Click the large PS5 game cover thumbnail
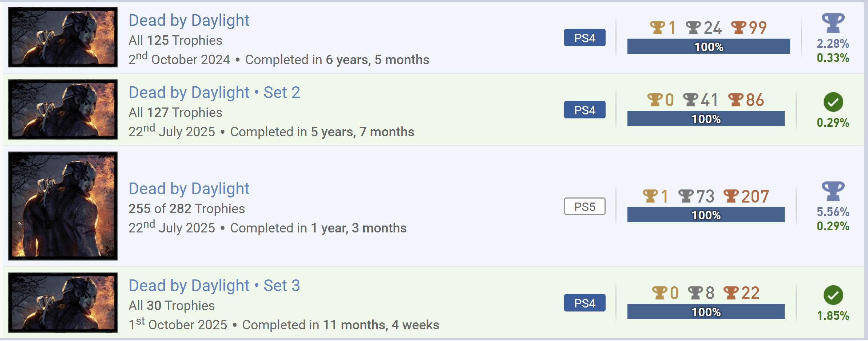Image resolution: width=868 pixels, height=341 pixels. pyautogui.click(x=63, y=206)
